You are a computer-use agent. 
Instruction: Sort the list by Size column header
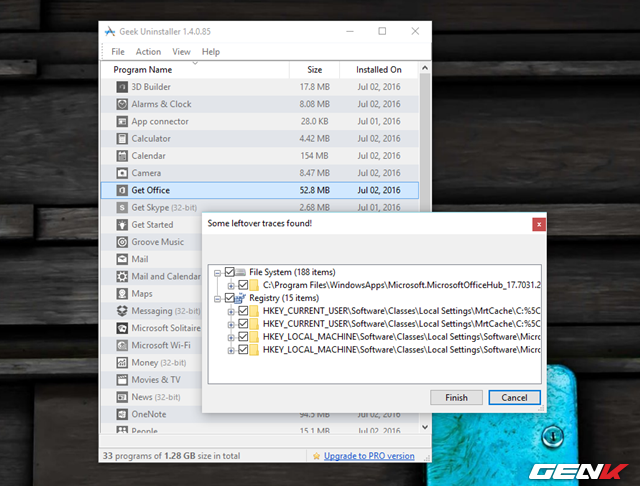coord(315,70)
